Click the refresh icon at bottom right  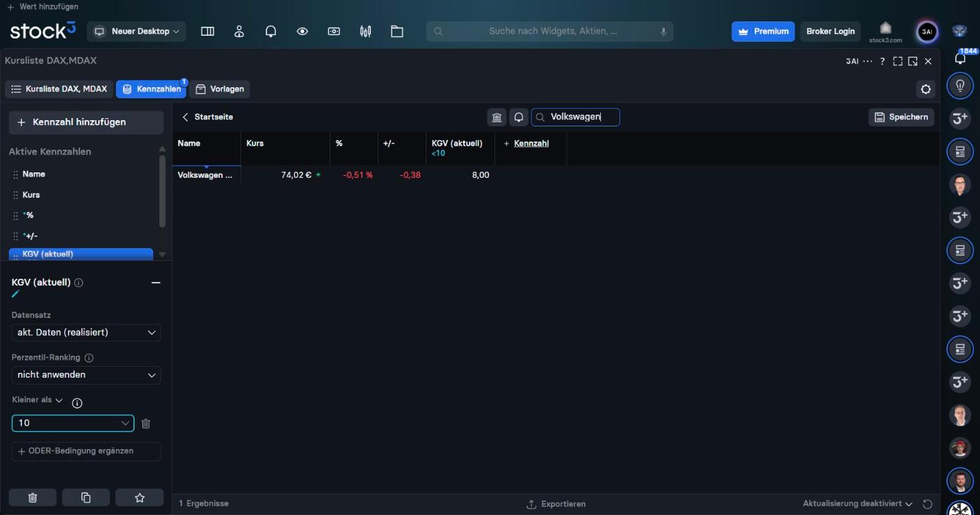point(927,504)
